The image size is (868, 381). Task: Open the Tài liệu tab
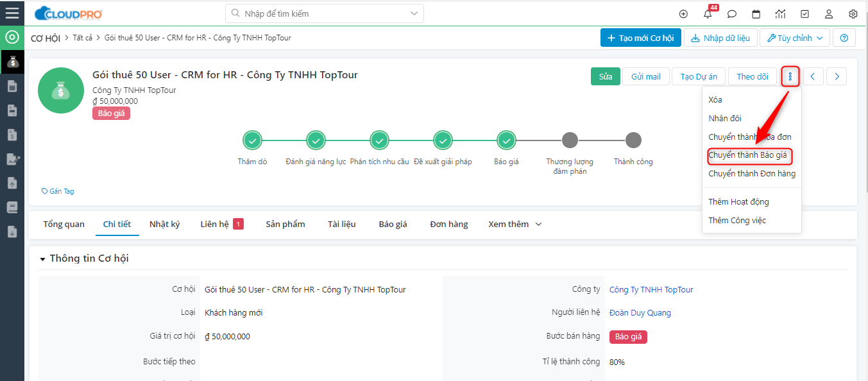[x=342, y=224]
